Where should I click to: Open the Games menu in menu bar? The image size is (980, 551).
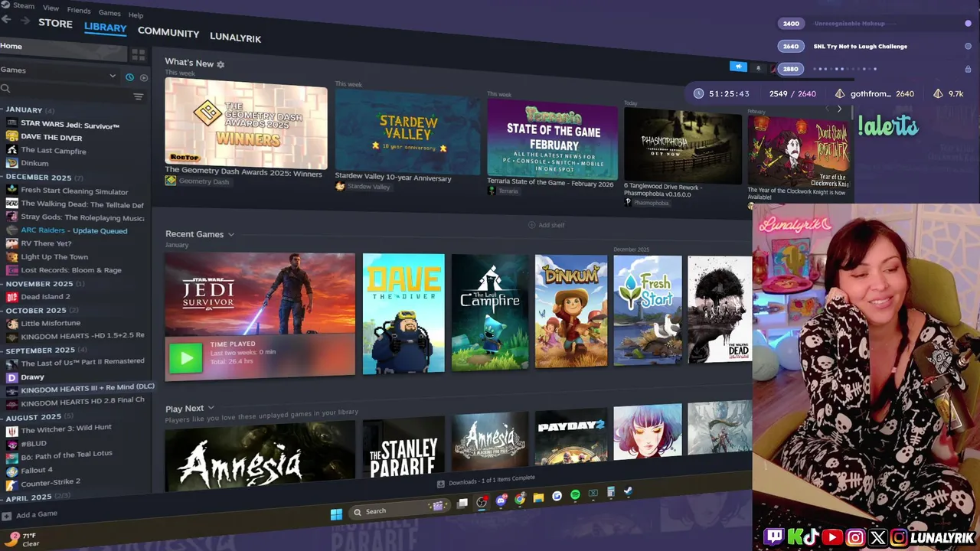coord(109,12)
